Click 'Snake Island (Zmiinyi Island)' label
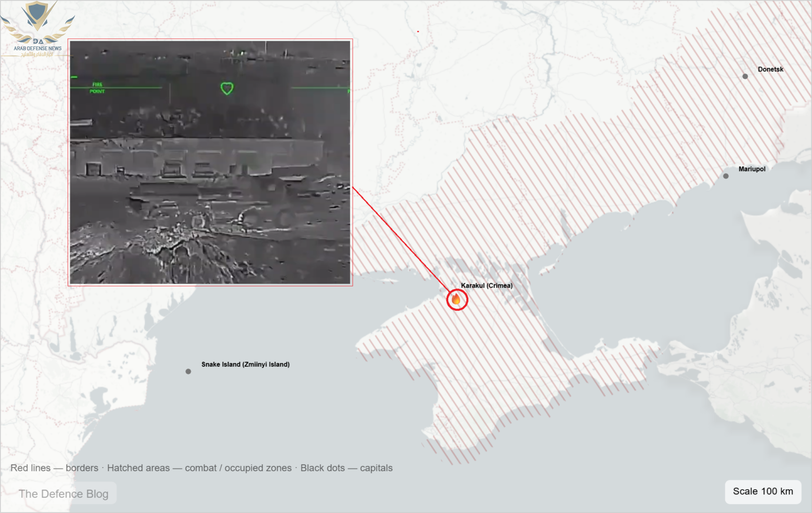Screen dimensions: 812x513 tap(245, 365)
